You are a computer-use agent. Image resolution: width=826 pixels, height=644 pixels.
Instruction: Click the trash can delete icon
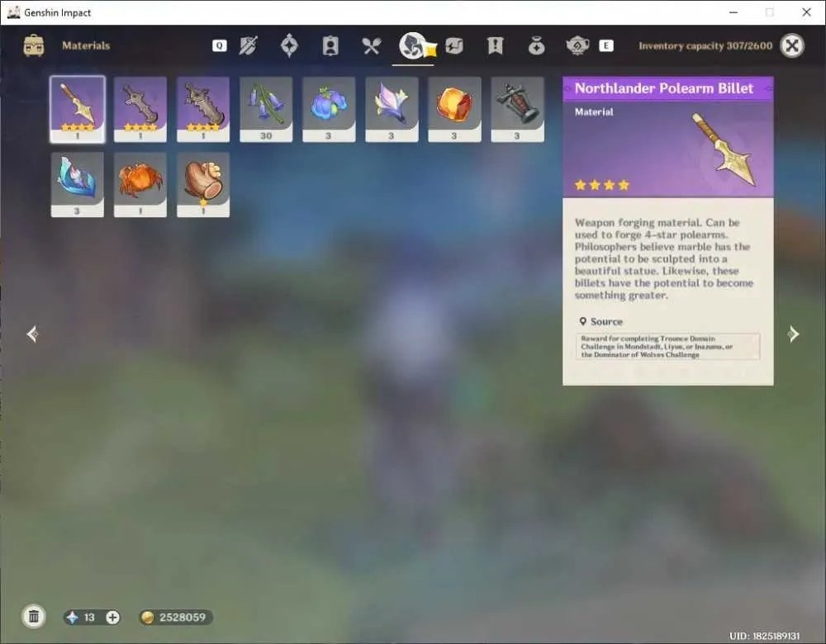(x=34, y=617)
